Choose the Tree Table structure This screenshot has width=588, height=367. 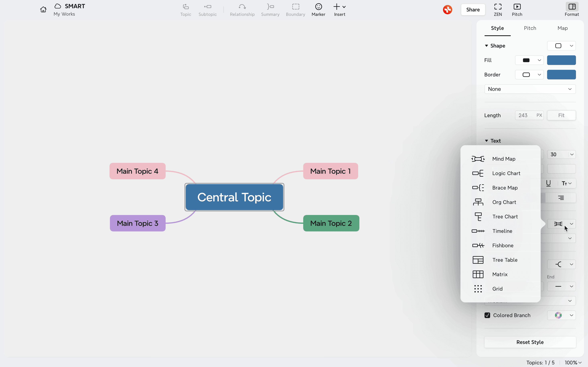[500, 260]
